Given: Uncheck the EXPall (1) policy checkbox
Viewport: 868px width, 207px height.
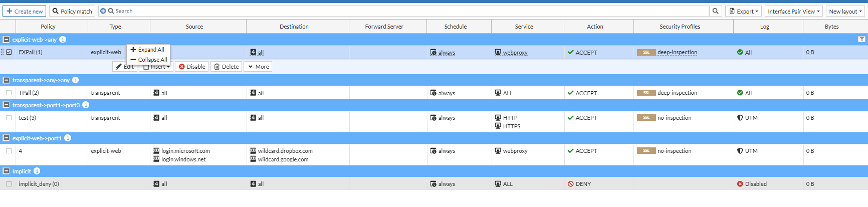Looking at the screenshot, I should point(9,52).
